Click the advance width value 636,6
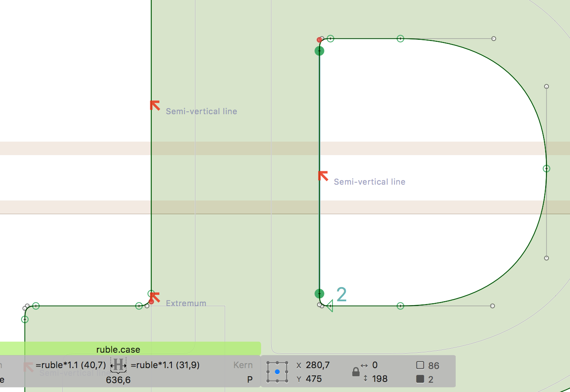 coord(118,380)
